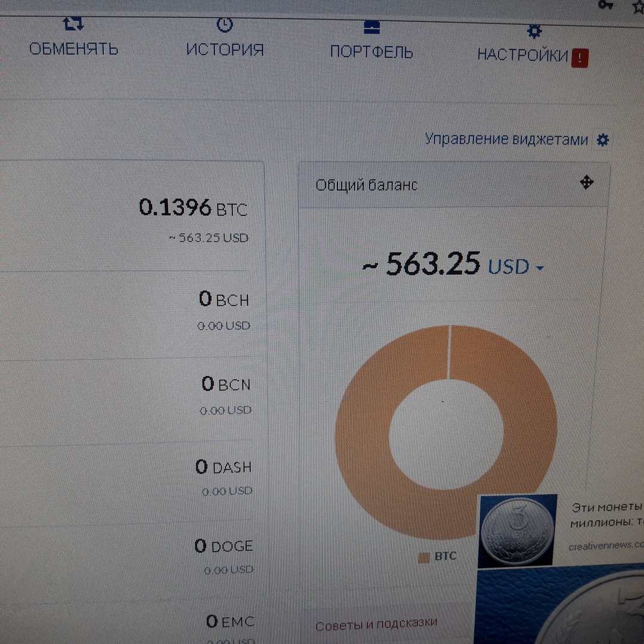The height and width of the screenshot is (644, 644).
Task: Click the Общий баланс widget header
Action: click(x=454, y=185)
